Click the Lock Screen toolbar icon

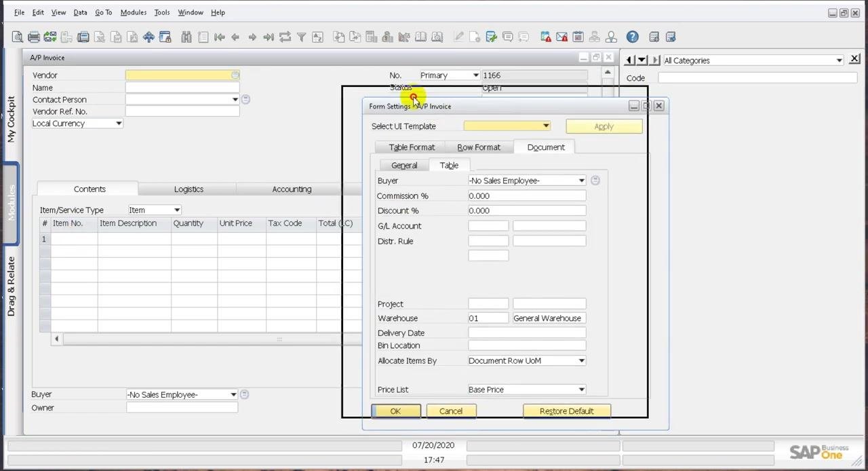click(165, 37)
